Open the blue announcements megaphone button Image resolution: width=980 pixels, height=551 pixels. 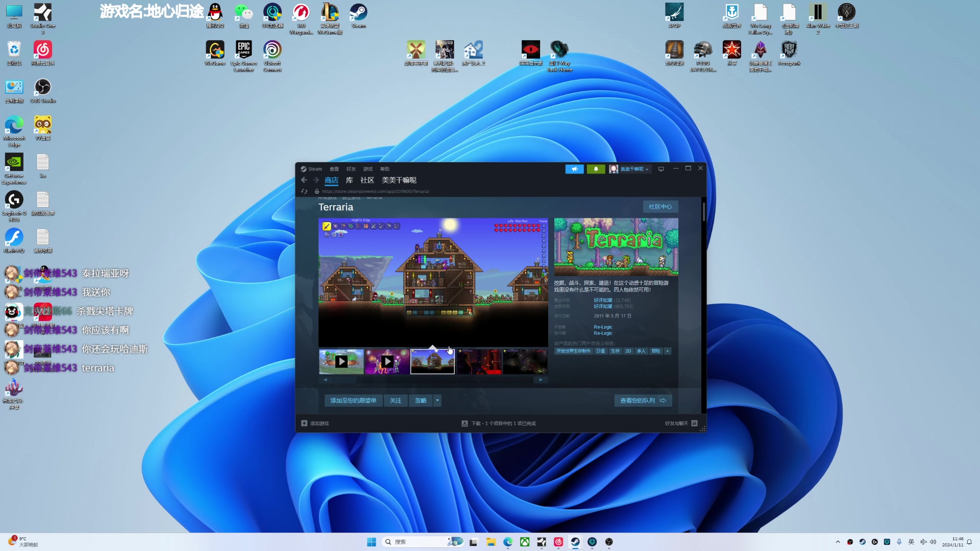pyautogui.click(x=574, y=169)
